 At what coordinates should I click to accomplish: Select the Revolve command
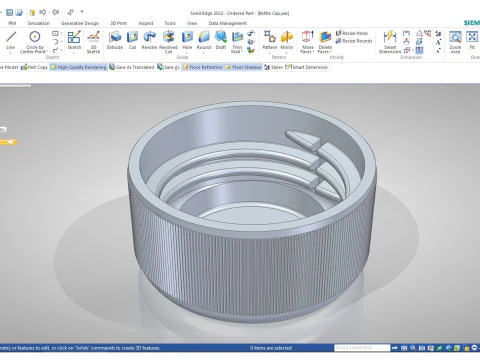pyautogui.click(x=149, y=40)
